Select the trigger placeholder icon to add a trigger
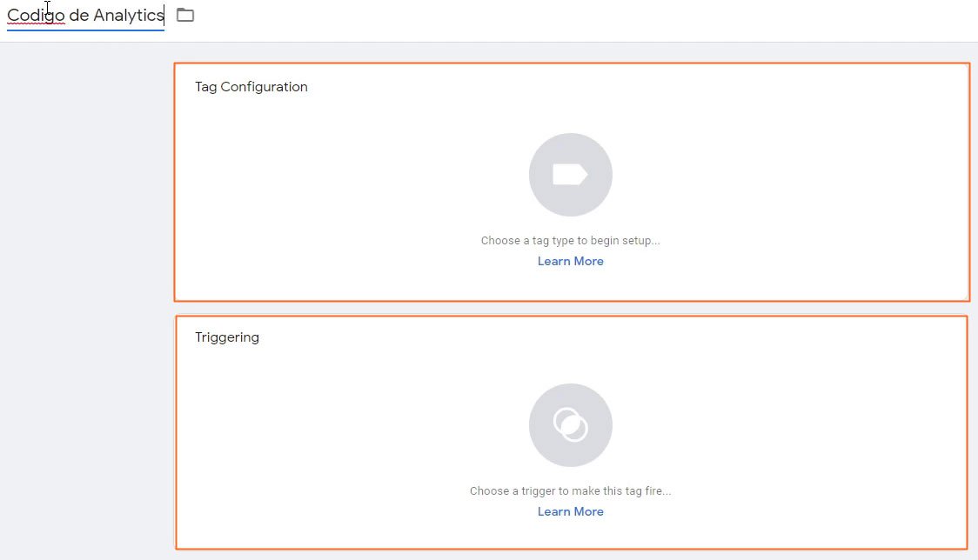This screenshot has width=978, height=560. 571,424
